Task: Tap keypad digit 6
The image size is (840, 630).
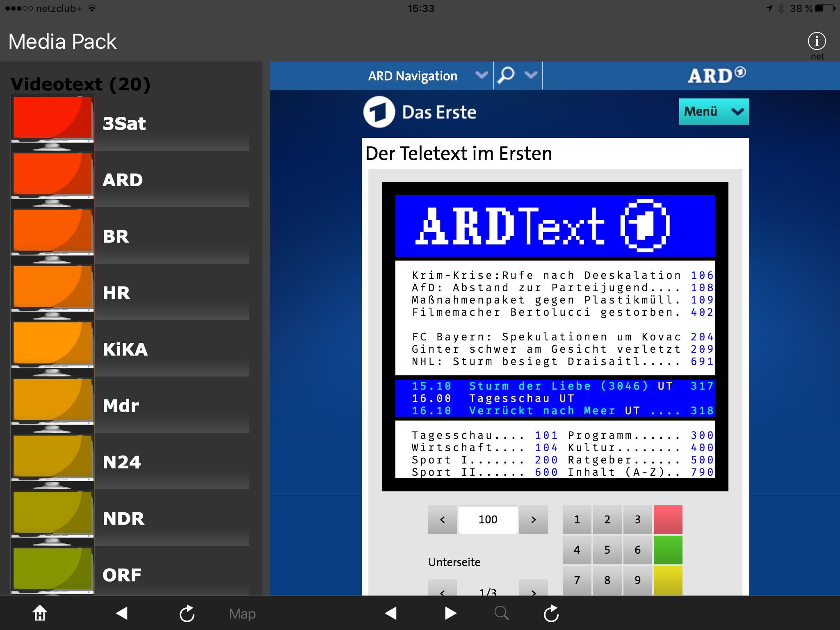Action: tap(637, 550)
